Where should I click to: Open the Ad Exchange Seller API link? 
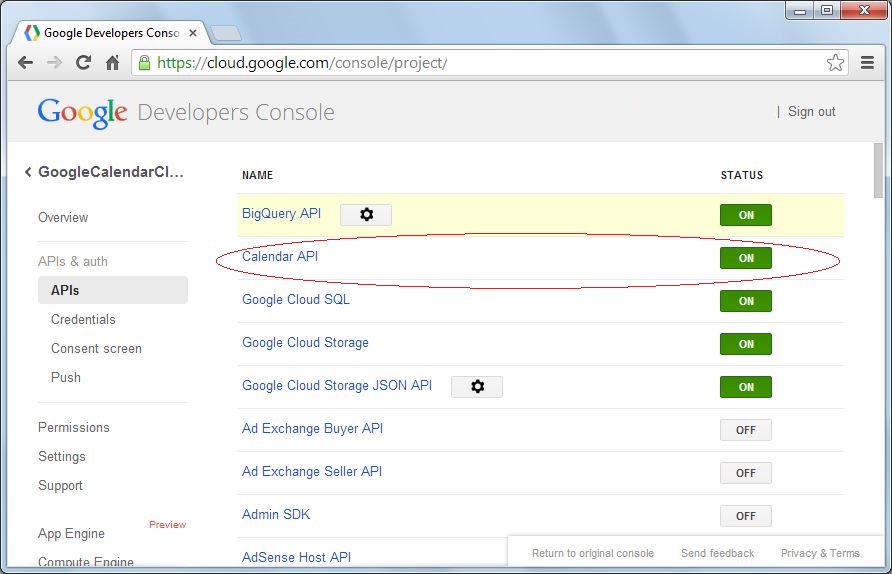(312, 471)
